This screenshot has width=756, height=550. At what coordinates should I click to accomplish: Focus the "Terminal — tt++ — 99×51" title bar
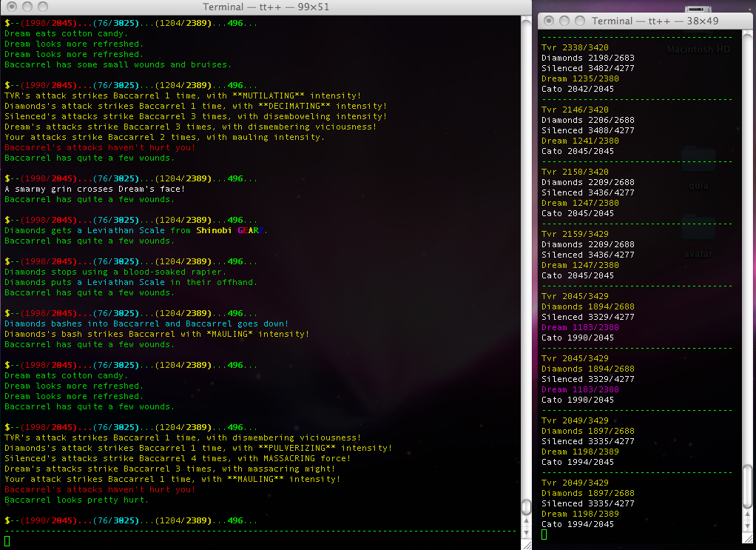266,7
